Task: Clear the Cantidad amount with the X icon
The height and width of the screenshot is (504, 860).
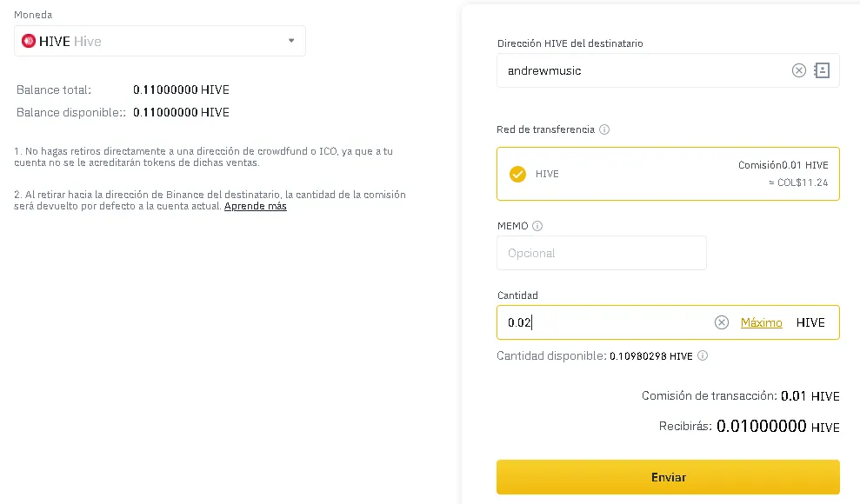Action: [721, 322]
